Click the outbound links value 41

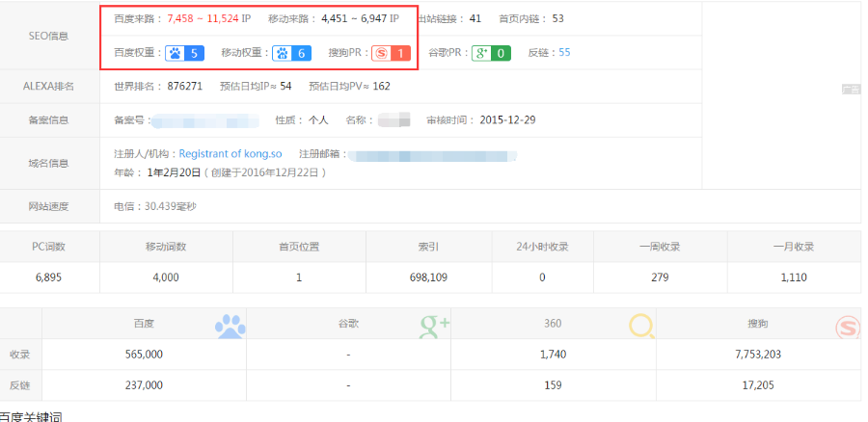(x=475, y=19)
